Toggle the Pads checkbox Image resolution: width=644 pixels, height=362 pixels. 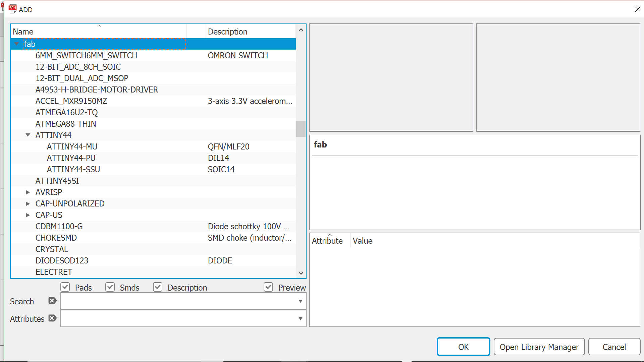(x=65, y=287)
